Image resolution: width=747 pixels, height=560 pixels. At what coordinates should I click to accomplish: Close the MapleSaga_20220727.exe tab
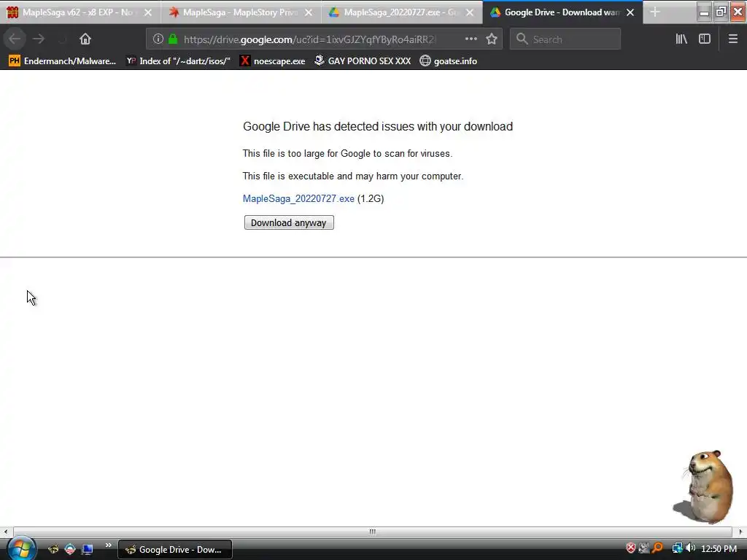click(x=470, y=12)
